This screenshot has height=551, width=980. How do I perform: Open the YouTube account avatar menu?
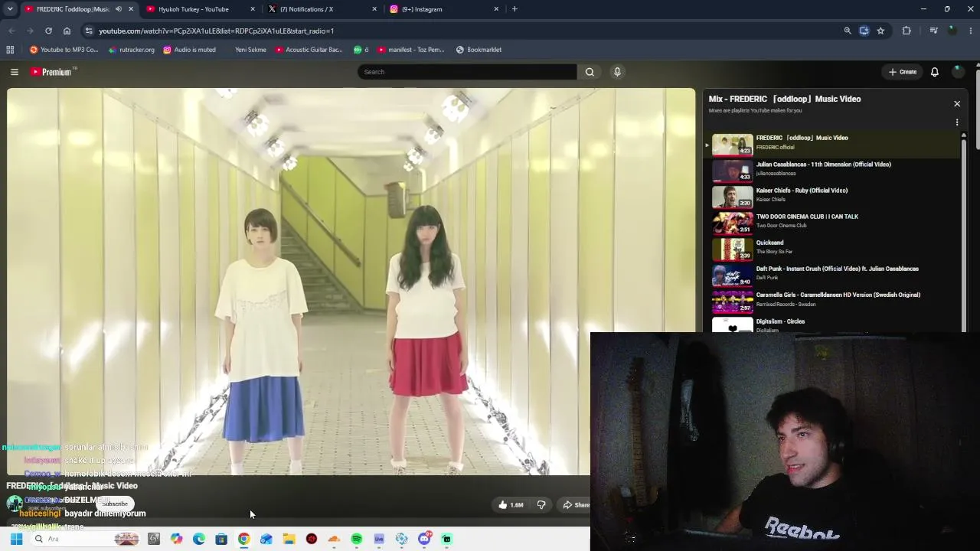(957, 72)
